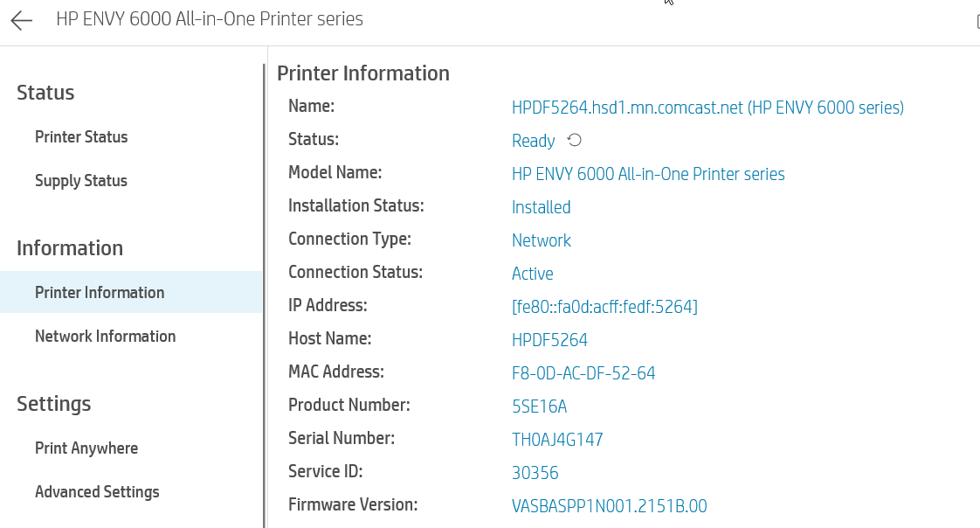Click the Installed installation status link

click(541, 207)
